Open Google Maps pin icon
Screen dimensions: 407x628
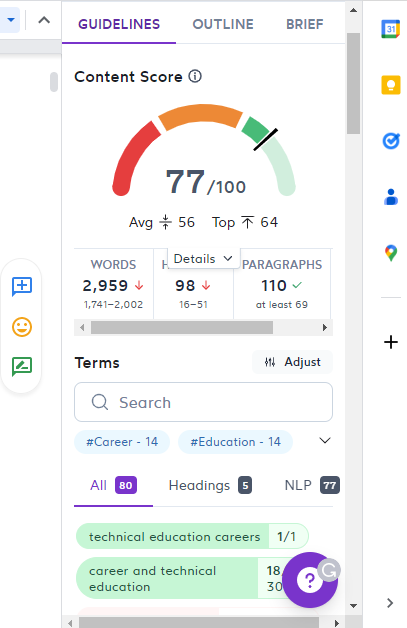point(391,253)
